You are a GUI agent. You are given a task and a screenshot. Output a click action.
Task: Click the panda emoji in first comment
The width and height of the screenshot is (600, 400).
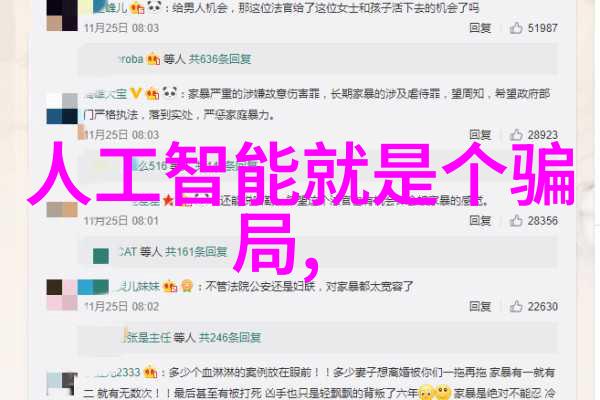154,7
